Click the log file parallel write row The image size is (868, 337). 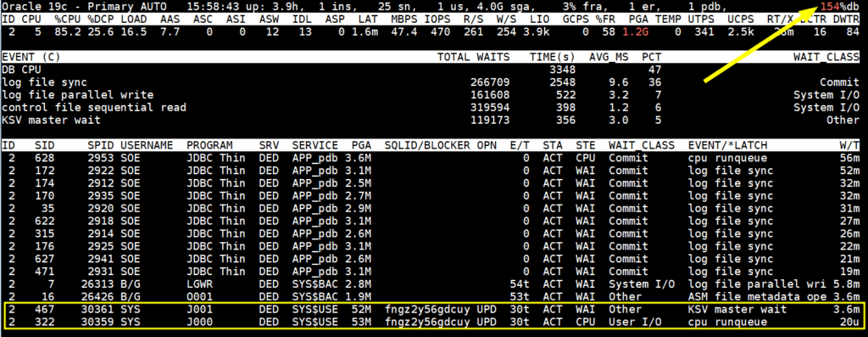[x=431, y=95]
